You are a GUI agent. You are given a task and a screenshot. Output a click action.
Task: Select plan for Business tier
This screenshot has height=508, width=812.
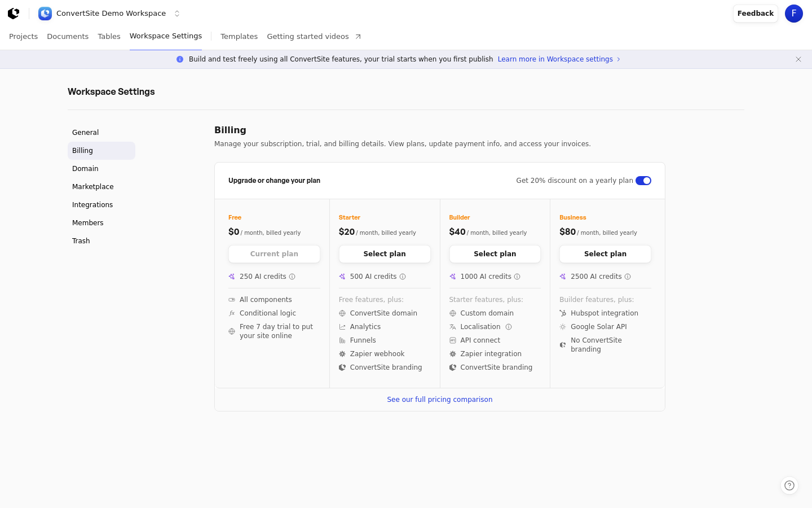[605, 254]
